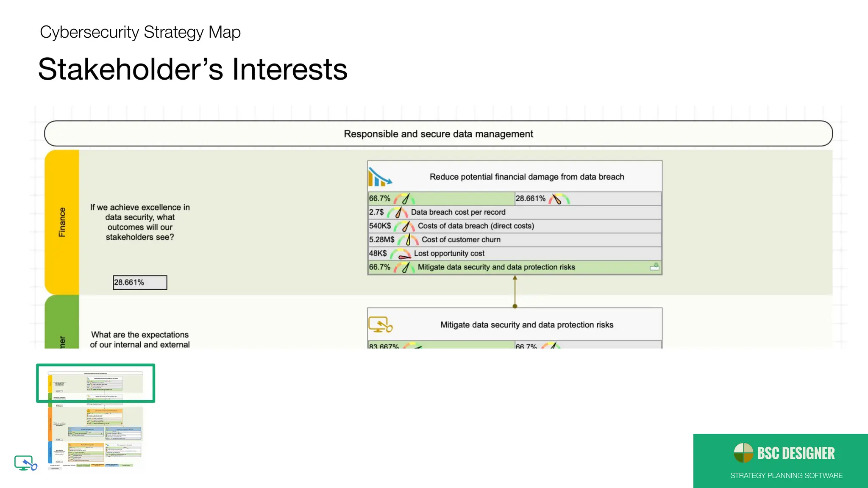Viewport: 868px width, 488px height.
Task: Click Mitigate data security green row text
Action: [496, 267]
